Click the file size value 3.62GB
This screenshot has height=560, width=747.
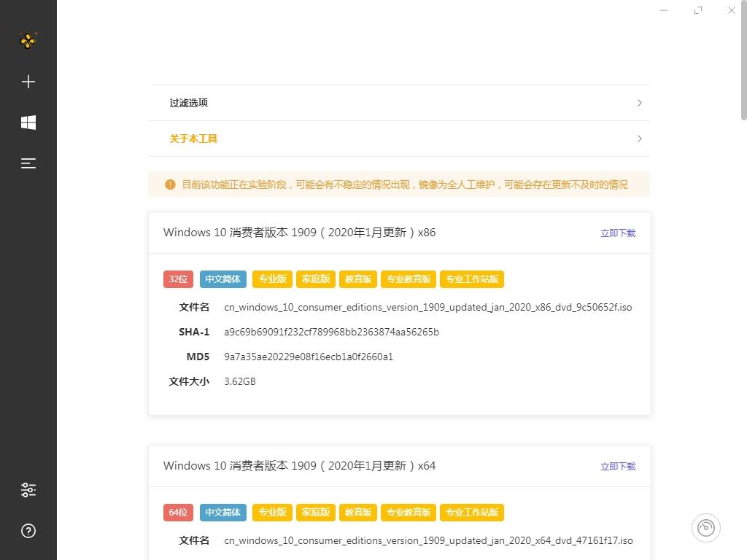coord(239,381)
